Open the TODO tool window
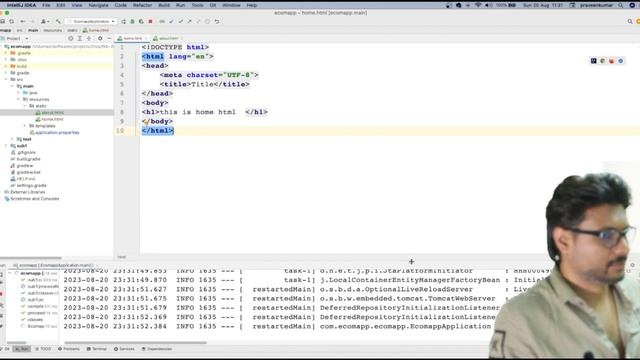 [x=43, y=349]
